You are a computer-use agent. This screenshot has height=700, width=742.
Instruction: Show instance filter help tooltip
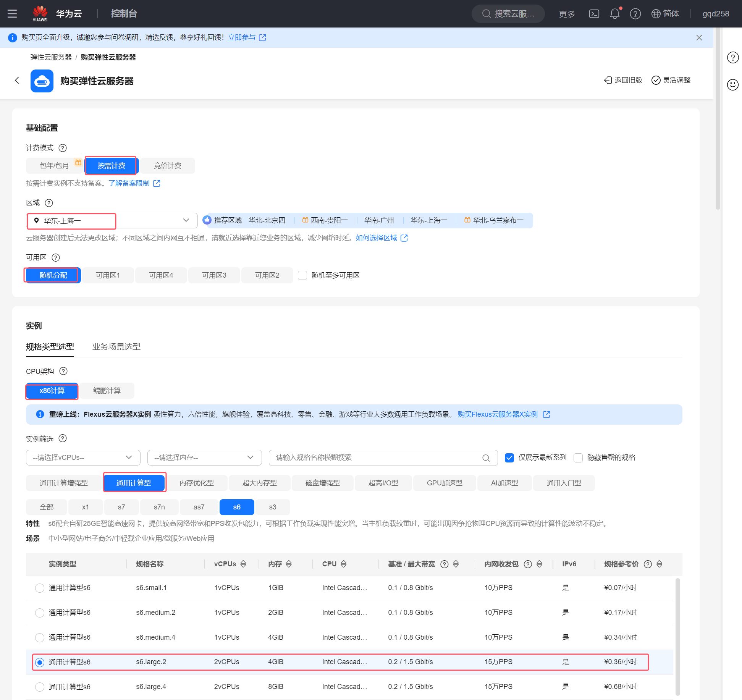[x=63, y=438]
